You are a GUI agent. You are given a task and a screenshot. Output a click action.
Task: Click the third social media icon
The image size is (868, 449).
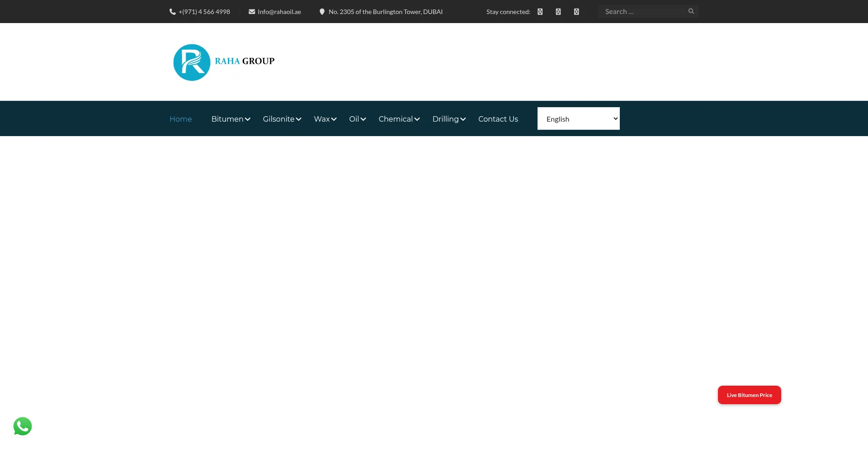[x=576, y=12]
